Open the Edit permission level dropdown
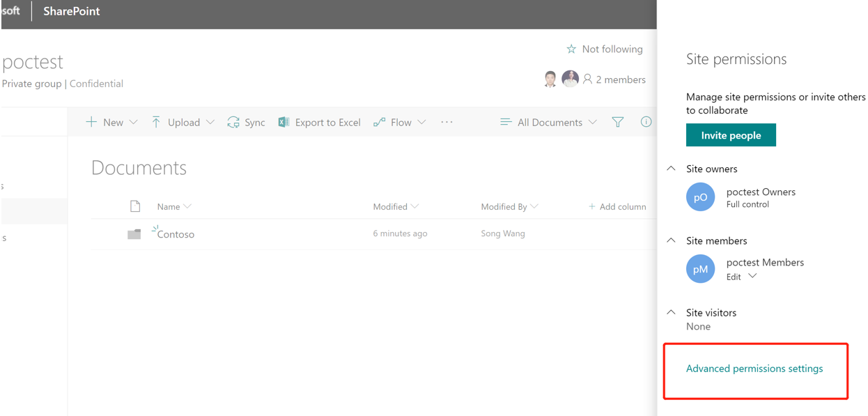 (x=741, y=277)
